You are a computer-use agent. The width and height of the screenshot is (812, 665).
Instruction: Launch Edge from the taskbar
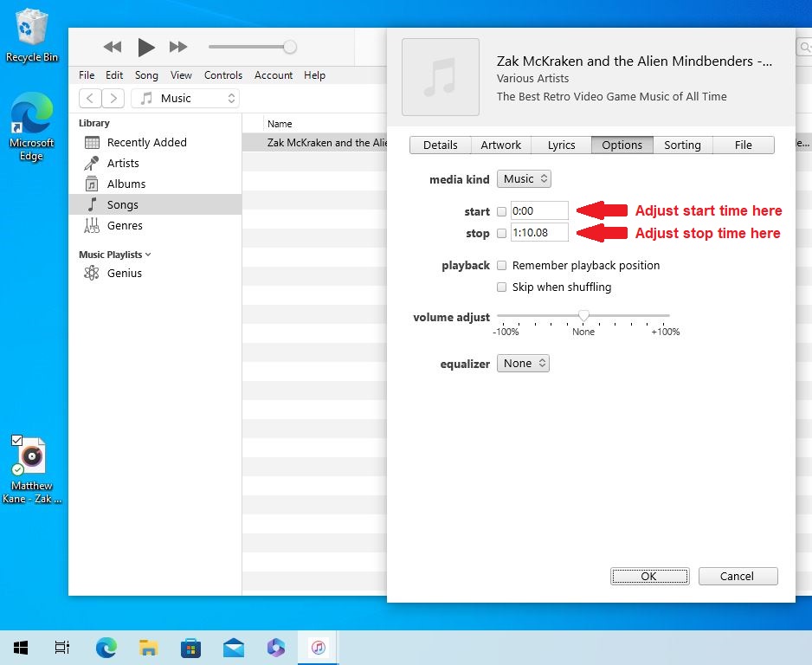click(106, 648)
